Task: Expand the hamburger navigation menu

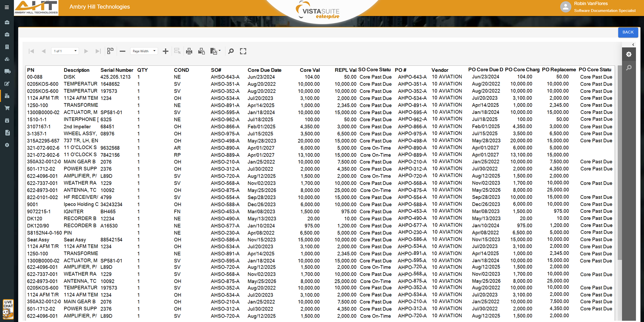Action: click(x=7, y=7)
